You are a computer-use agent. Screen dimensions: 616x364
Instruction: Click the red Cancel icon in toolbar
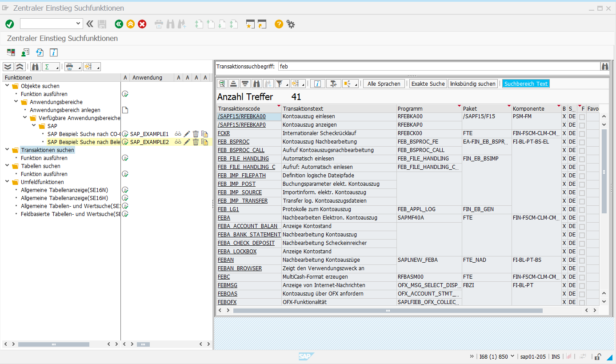click(142, 24)
